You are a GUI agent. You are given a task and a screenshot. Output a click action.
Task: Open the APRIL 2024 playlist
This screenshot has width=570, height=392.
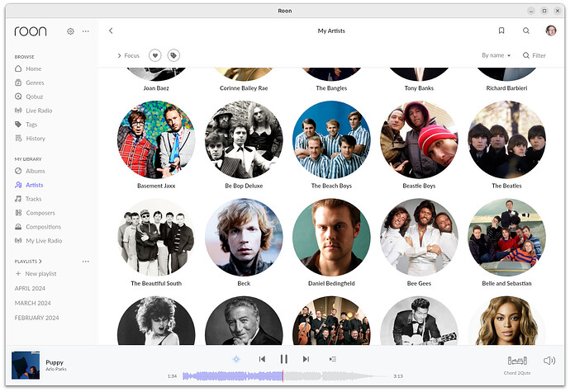pyautogui.click(x=30, y=289)
